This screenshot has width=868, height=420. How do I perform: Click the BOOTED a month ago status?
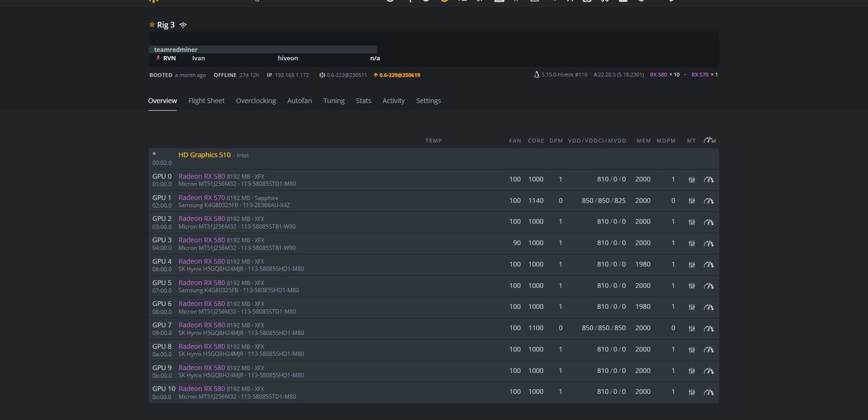177,75
